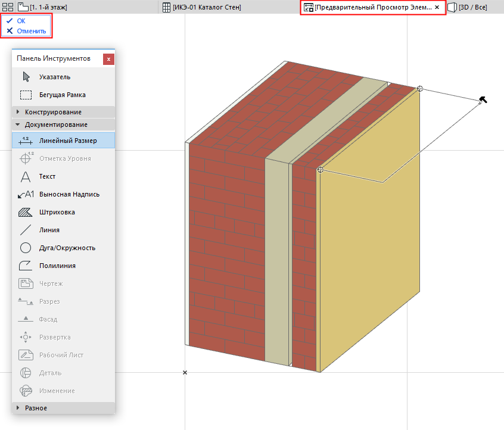Image resolution: width=504 pixels, height=430 pixels.
Task: Close the Предварительный Просмотр tab
Action: click(x=437, y=7)
